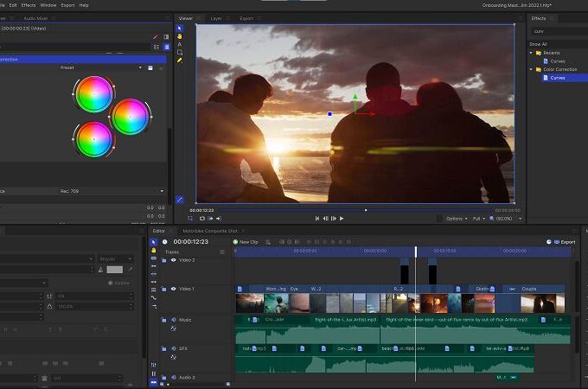Open the Effects menu in the menu bar
Viewport: 588px width, 389px height.
28,5
